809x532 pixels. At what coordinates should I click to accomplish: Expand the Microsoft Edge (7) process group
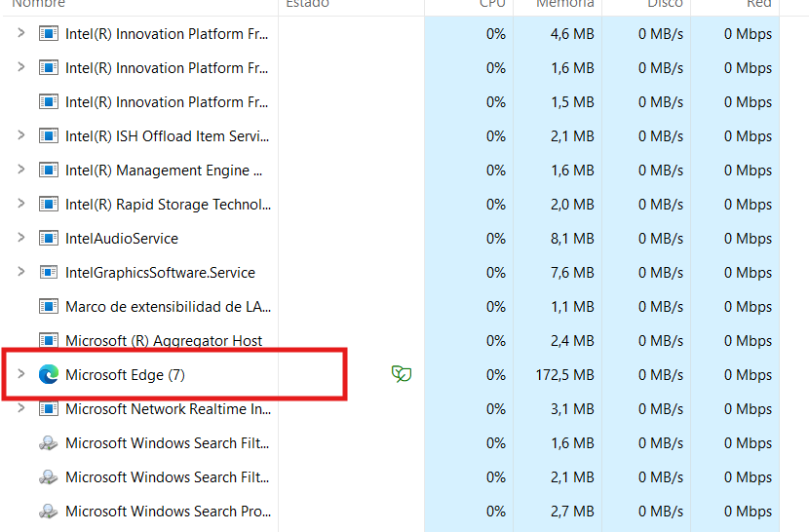click(x=21, y=373)
